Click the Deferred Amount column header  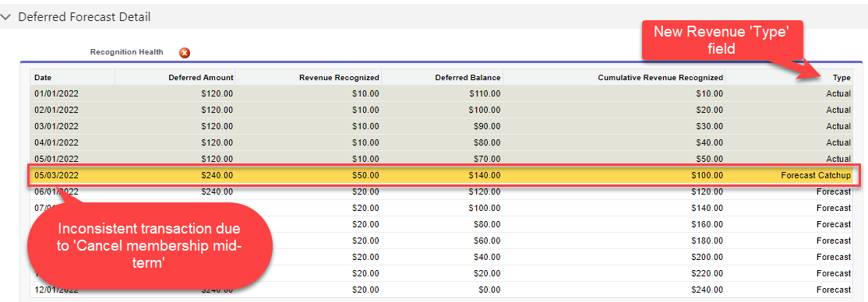tap(200, 78)
